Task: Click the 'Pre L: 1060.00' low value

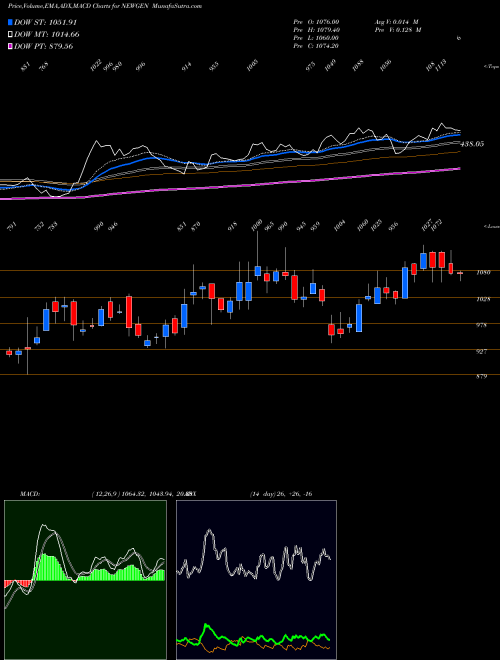Action: click(x=316, y=38)
